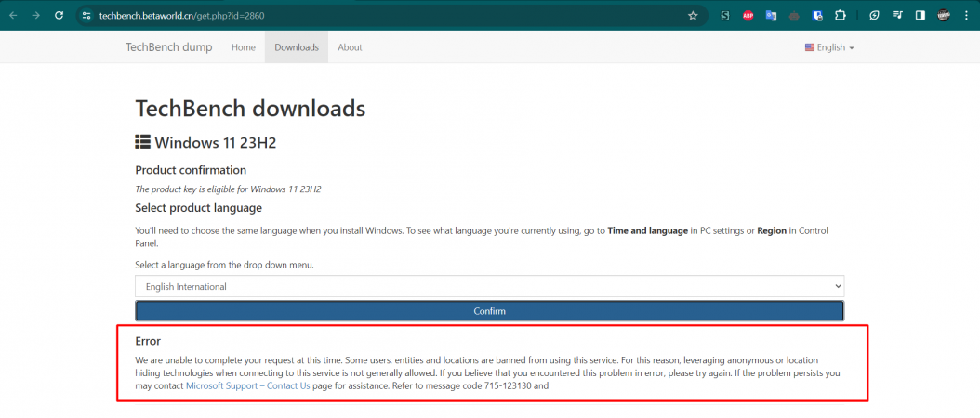Open the ABP Adblock Plus extension

point(748,16)
